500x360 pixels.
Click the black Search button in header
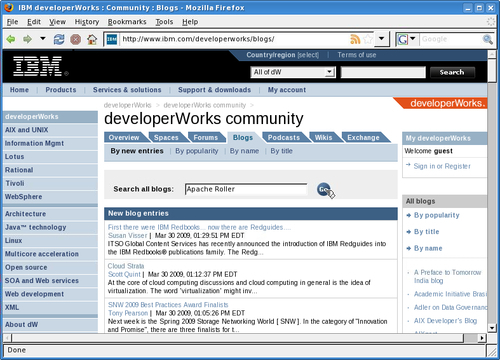click(452, 72)
